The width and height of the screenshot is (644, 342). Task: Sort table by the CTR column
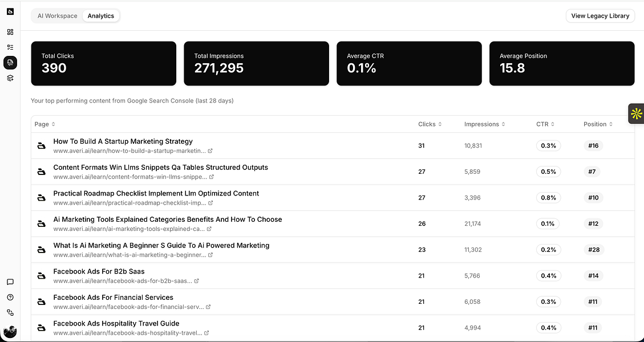coord(545,124)
